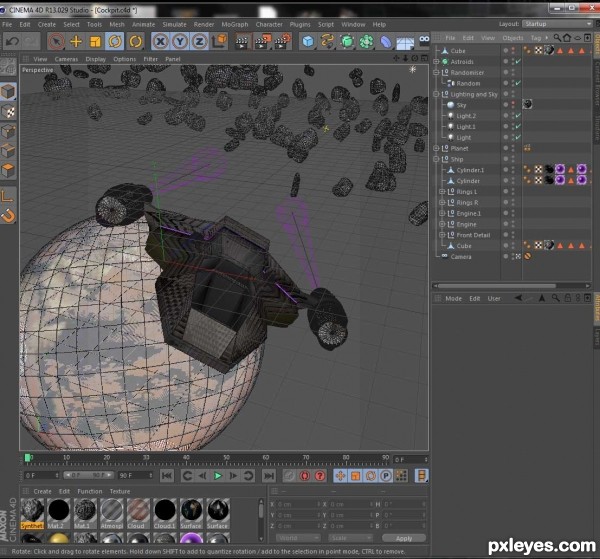
Task: Click the record keyframe button
Action: 290,476
